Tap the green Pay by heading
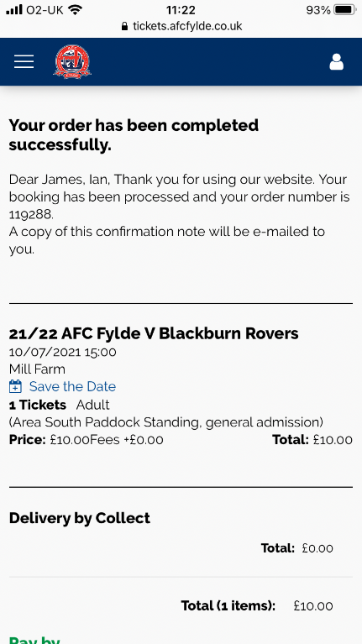Screen dimensions: 362x644 pos(34,640)
